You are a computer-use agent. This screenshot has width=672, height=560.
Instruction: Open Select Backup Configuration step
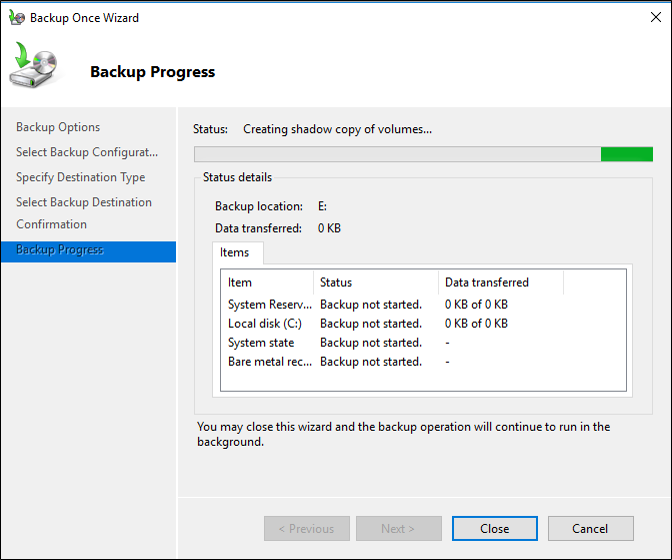[x=87, y=152]
